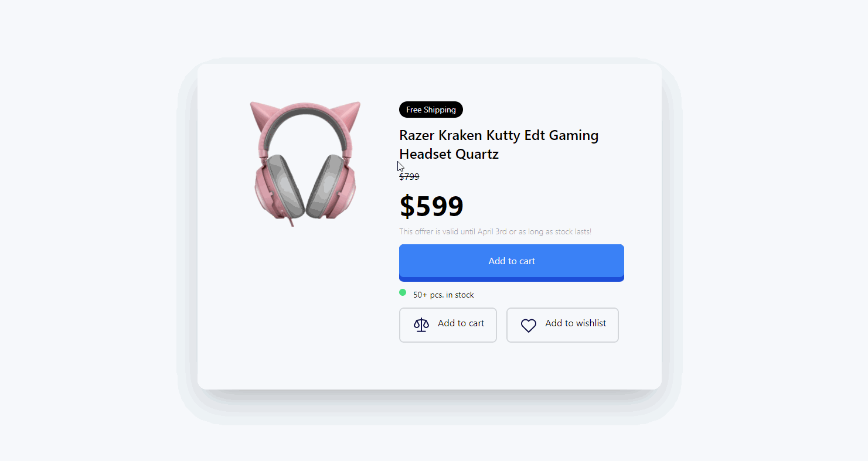Image resolution: width=868 pixels, height=461 pixels.
Task: Click the Add to wishlist button
Action: 563,325
